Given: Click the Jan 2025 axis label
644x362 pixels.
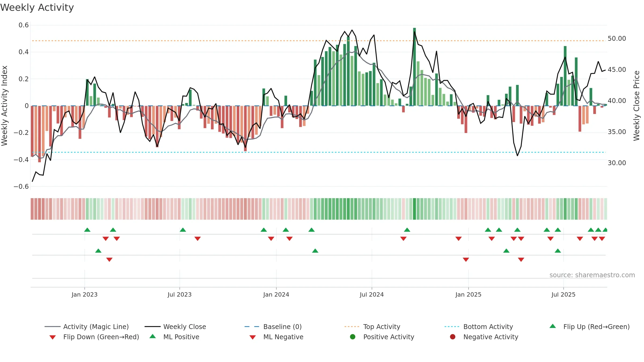Looking at the screenshot, I should (x=468, y=294).
